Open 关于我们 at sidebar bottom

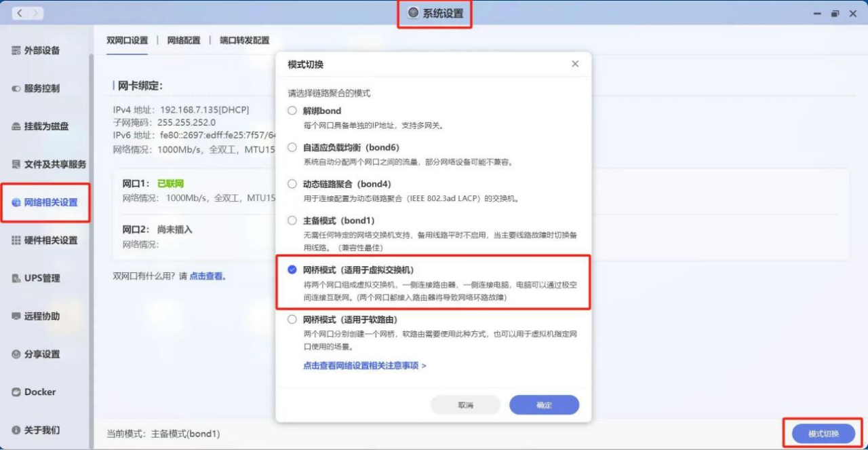pos(38,430)
